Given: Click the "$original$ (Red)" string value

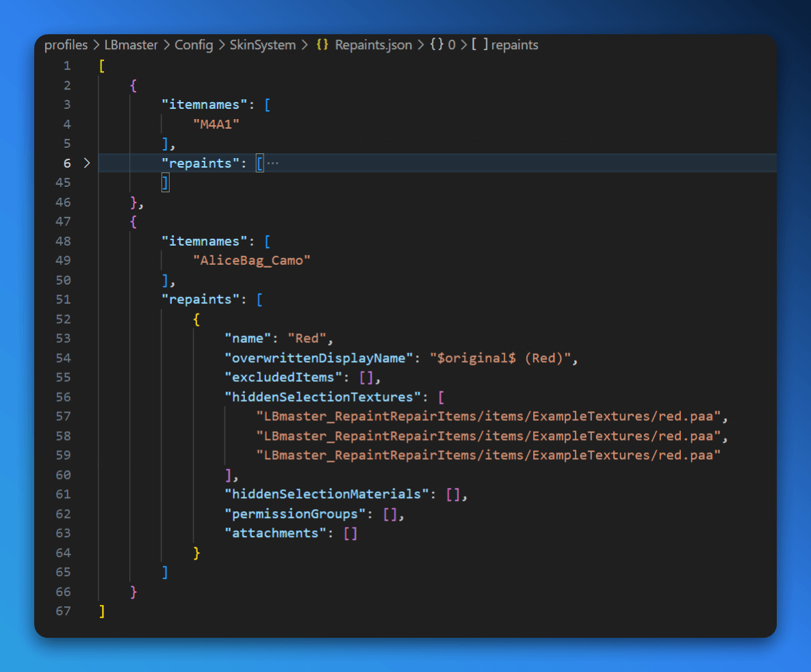Looking at the screenshot, I should click(500, 358).
